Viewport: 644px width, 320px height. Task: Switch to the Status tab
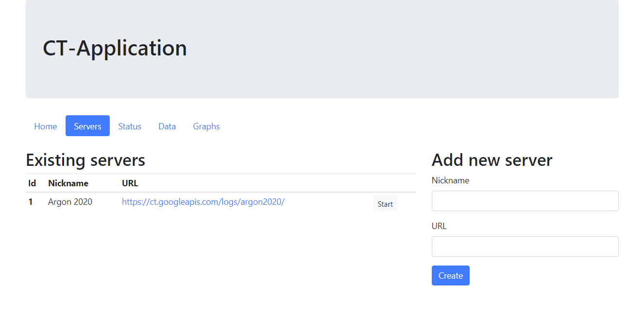[x=130, y=126]
